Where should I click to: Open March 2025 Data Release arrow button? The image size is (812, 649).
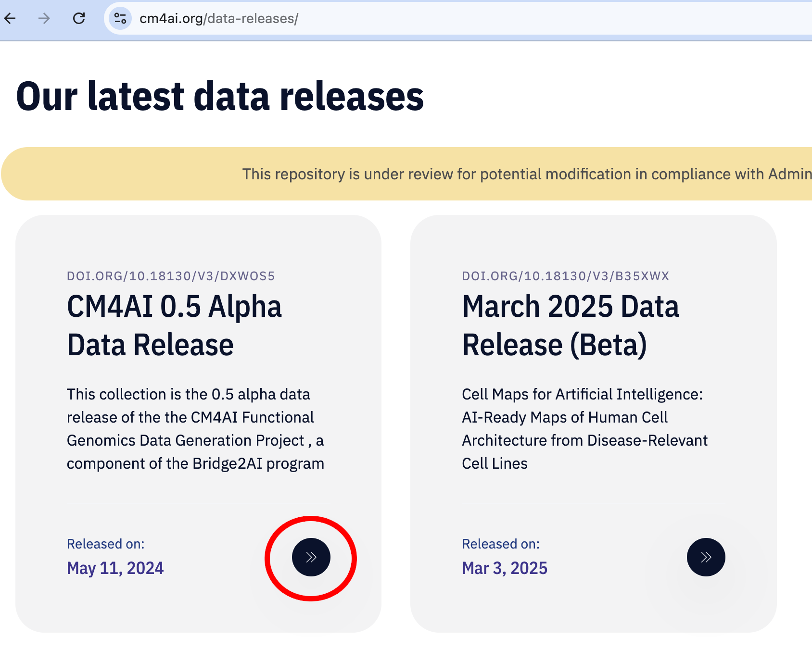click(x=706, y=557)
